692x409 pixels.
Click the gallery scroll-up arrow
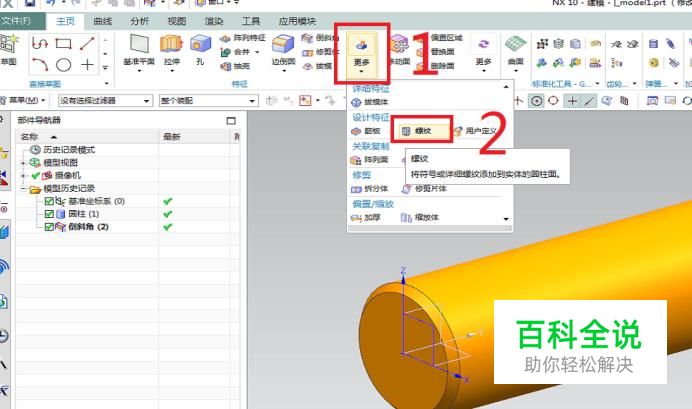click(506, 87)
